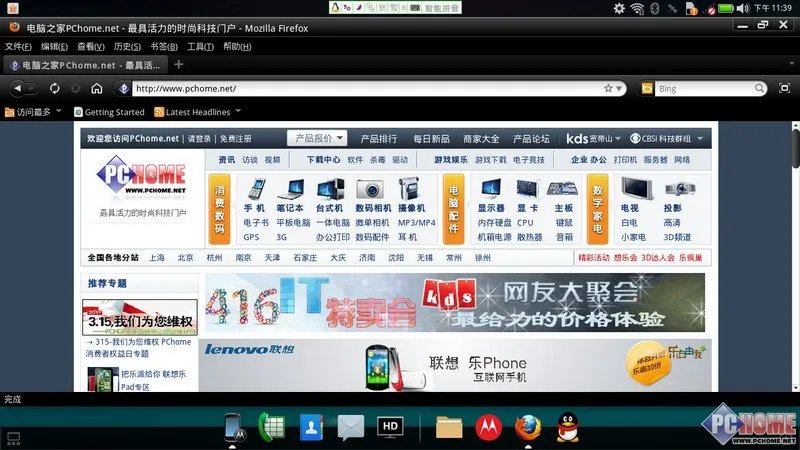Open the HD monitor dock icon
This screenshot has width=800, height=450.
(390, 427)
